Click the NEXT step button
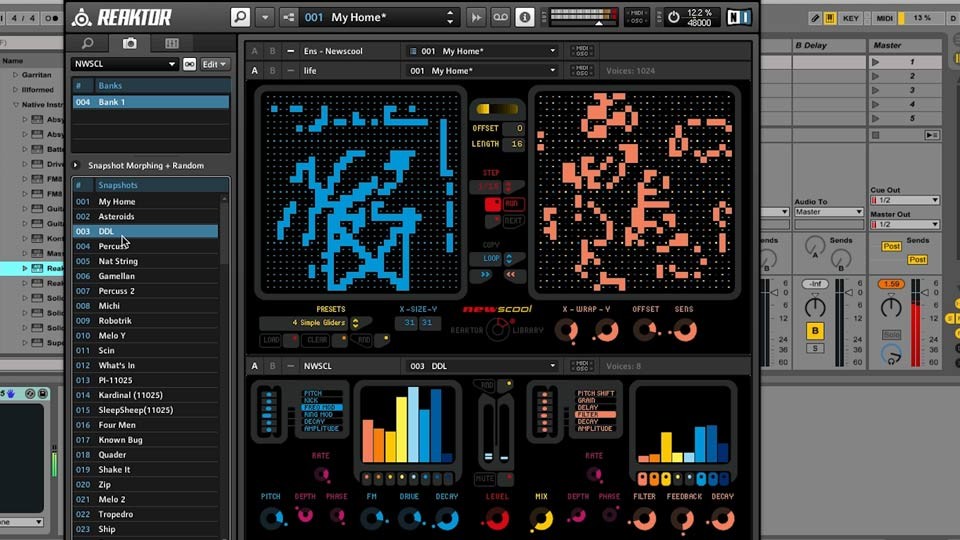The width and height of the screenshot is (960, 540). [513, 220]
